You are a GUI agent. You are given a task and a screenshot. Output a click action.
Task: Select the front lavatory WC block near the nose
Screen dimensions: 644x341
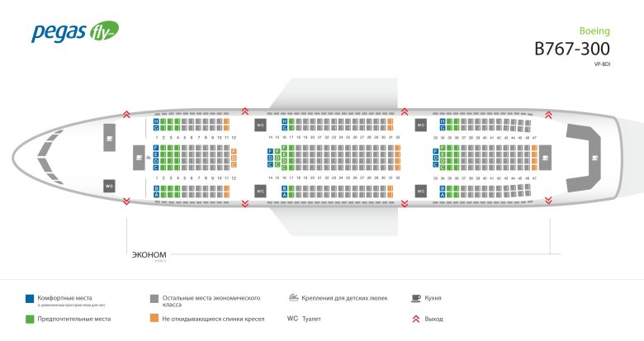(109, 186)
